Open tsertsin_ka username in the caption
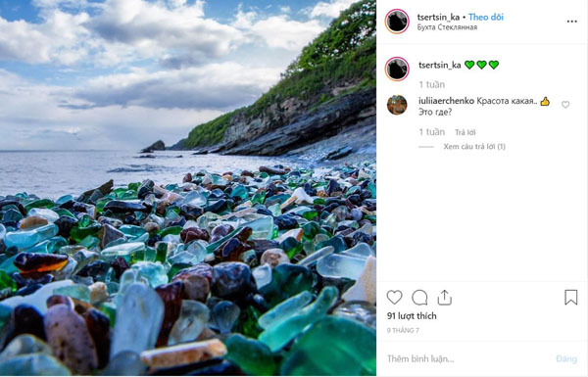The image size is (588, 377). pyautogui.click(x=439, y=65)
